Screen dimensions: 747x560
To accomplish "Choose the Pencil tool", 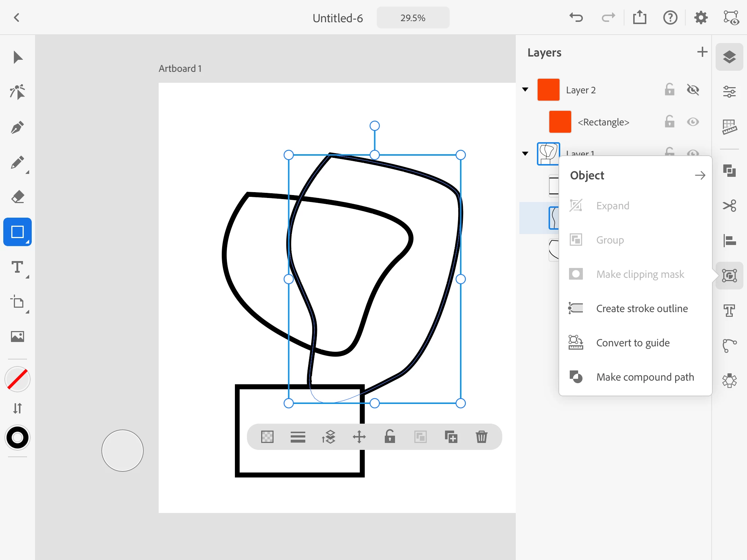I will point(17,163).
